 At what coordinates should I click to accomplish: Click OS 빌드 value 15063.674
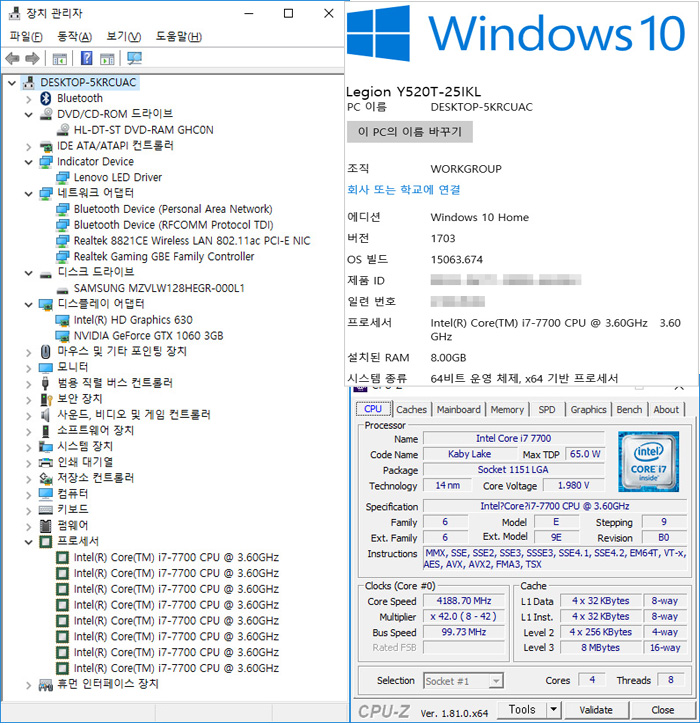coord(456,259)
